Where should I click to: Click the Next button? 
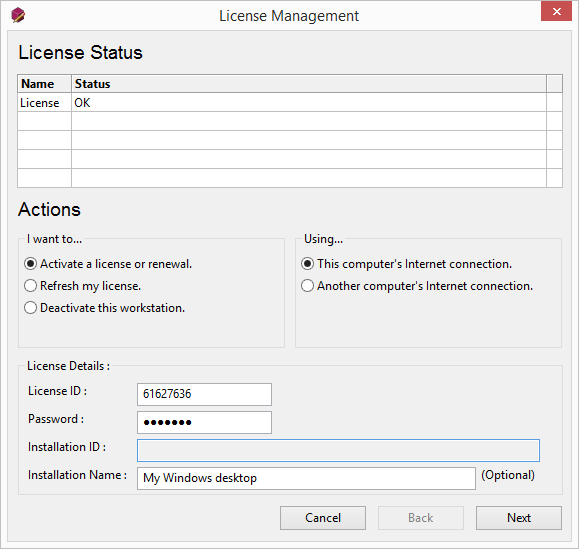(x=519, y=518)
